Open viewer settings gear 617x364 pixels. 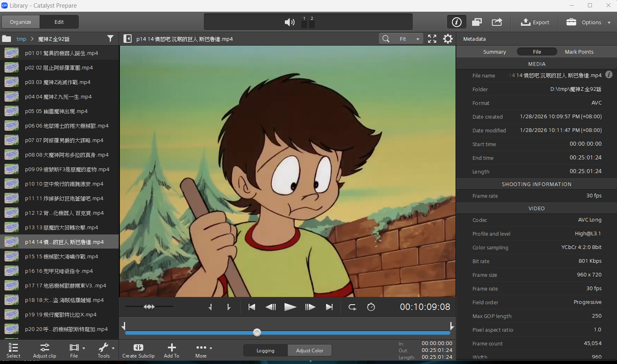(x=448, y=39)
